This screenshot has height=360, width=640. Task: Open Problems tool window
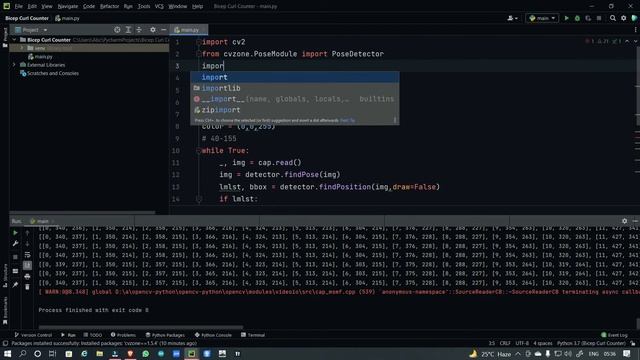coord(123,335)
